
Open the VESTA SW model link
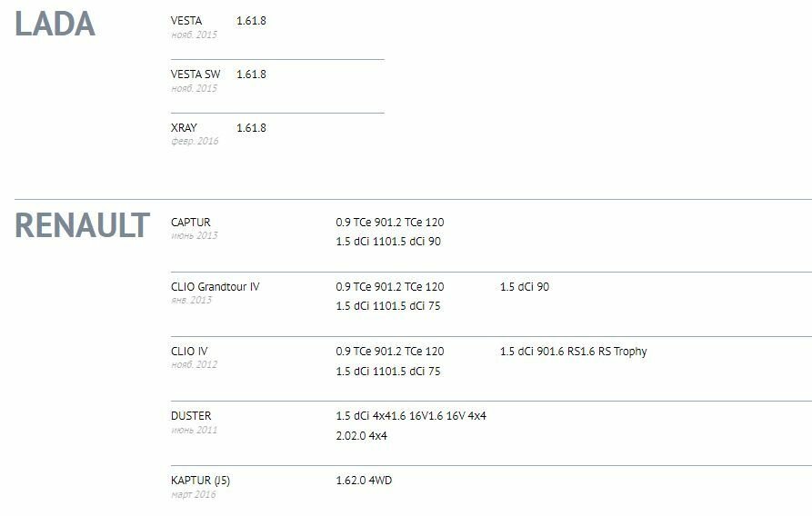(195, 74)
